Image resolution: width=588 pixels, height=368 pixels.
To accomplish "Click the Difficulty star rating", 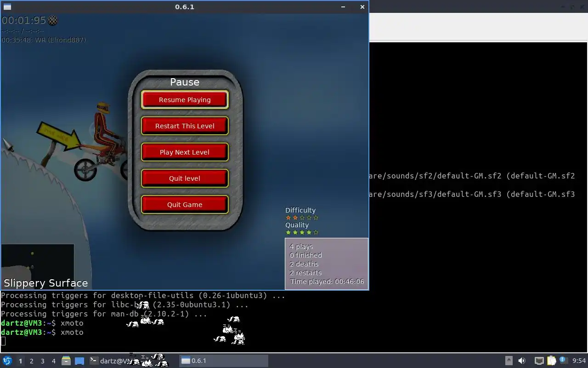I will [302, 218].
